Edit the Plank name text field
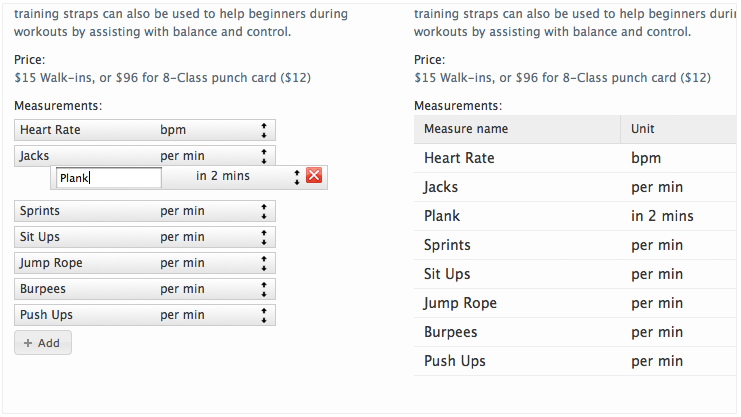 108,178
